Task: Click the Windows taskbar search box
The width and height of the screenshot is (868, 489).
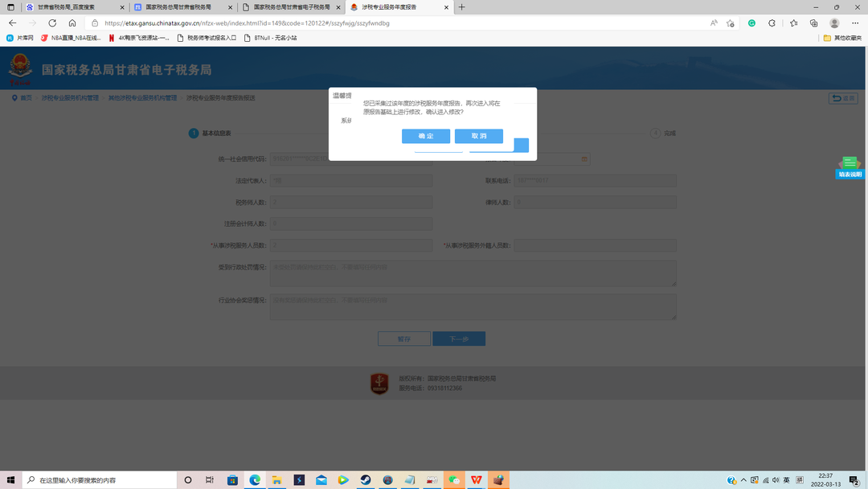Action: coord(100,480)
